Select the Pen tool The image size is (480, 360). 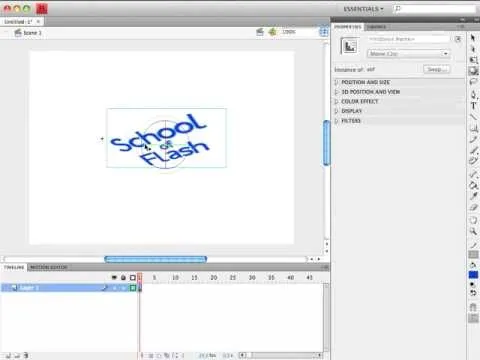coord(473,94)
